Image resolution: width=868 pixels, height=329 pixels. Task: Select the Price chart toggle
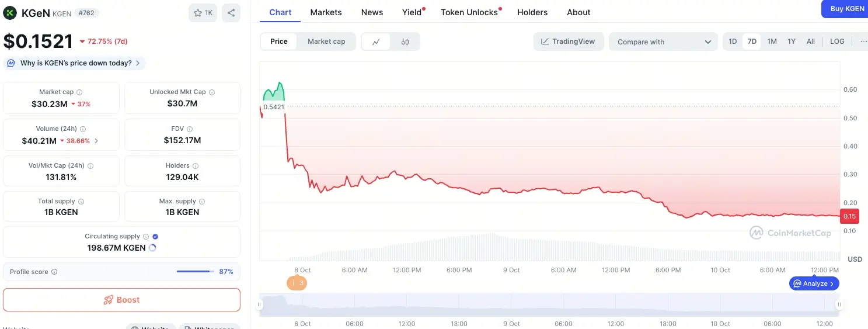(279, 41)
